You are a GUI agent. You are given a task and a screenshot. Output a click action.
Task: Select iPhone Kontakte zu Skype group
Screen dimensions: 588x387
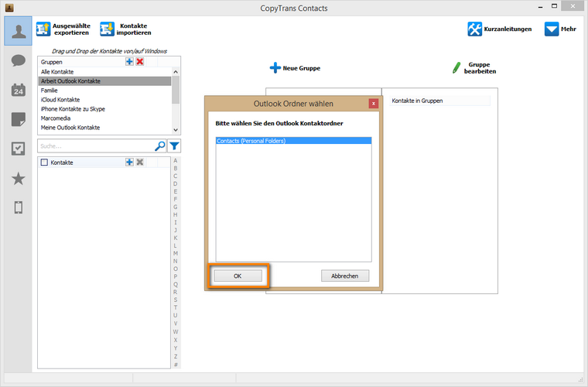[104, 109]
